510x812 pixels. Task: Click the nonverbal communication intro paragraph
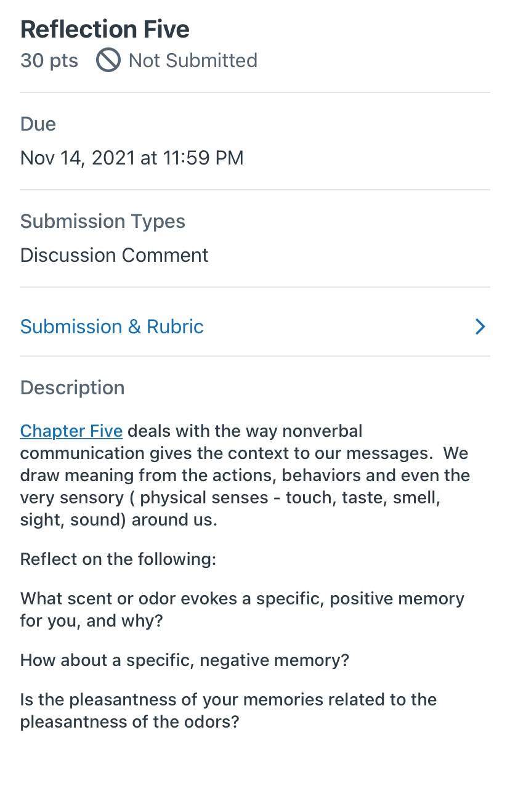(245, 475)
